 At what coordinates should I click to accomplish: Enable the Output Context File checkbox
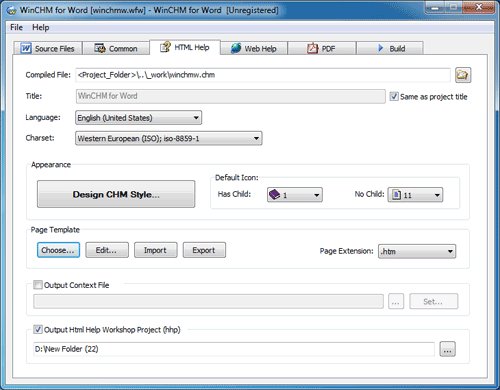[x=38, y=285]
